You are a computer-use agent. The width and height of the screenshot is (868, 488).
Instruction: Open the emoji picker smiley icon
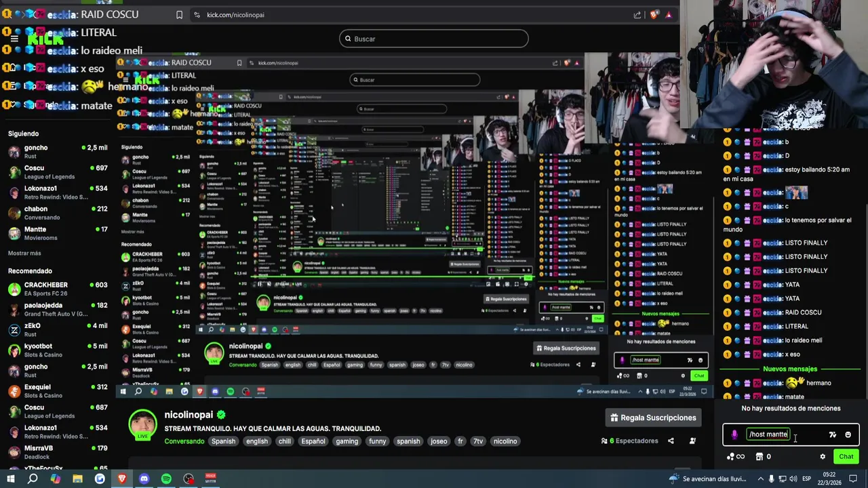[x=848, y=434]
